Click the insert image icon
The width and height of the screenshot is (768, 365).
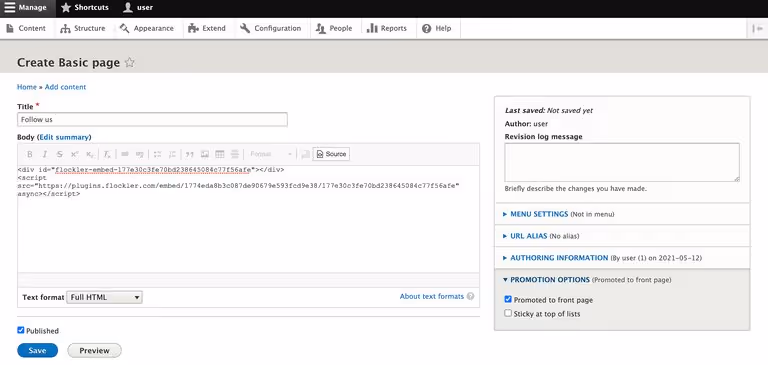(205, 154)
